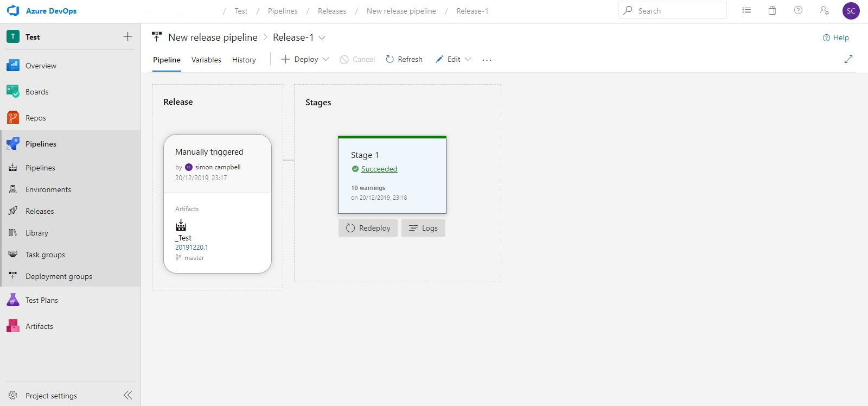Image resolution: width=868 pixels, height=406 pixels.
Task: Click the Refresh button
Action: click(x=404, y=59)
